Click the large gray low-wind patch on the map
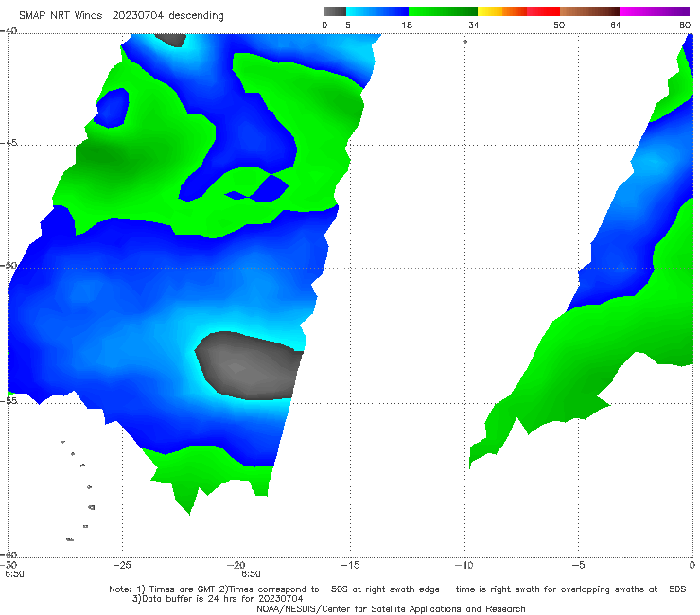This screenshot has height=615, width=700. click(x=248, y=365)
